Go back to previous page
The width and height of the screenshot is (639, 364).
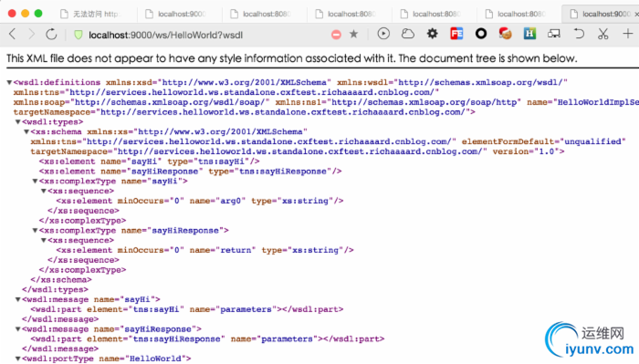[x=12, y=34]
